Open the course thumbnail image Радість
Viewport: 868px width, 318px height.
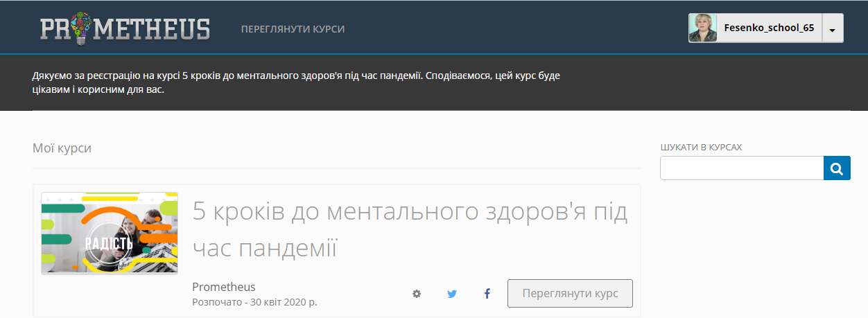click(110, 233)
